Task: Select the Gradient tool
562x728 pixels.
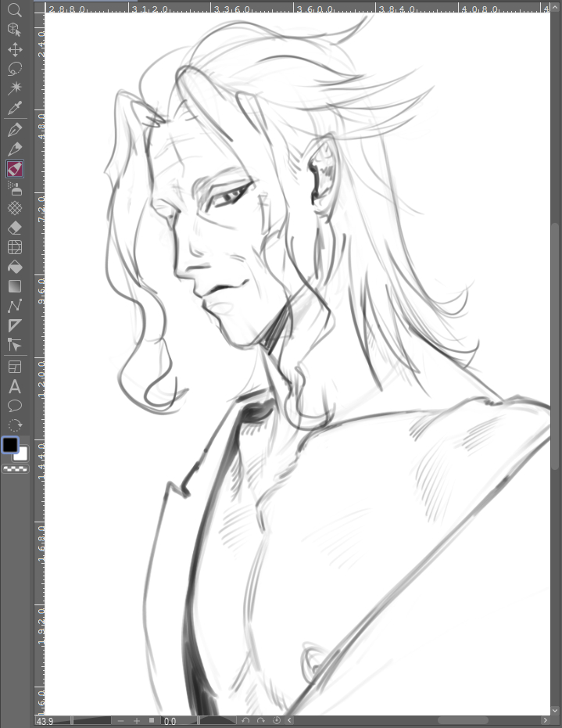Action: pos(14,286)
